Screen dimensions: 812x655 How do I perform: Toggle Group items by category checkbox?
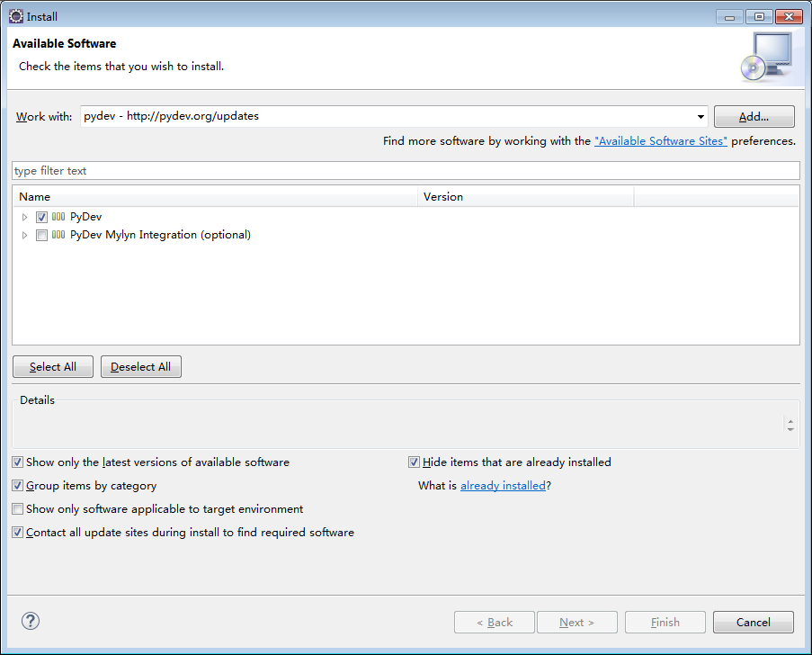tap(18, 486)
